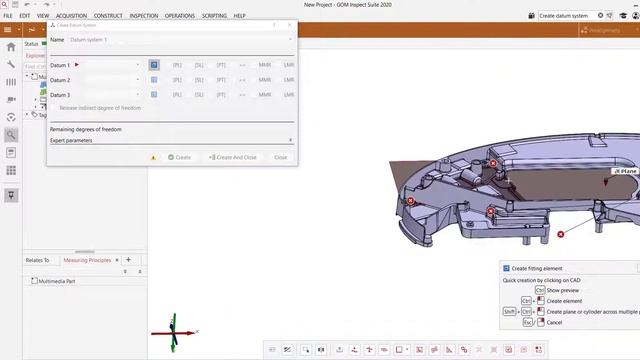Click the hamburger menu icon on orange bar
The width and height of the screenshot is (640, 360).
point(8,30)
